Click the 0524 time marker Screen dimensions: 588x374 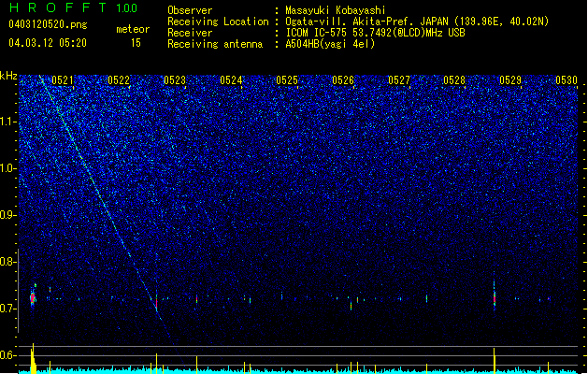click(231, 80)
